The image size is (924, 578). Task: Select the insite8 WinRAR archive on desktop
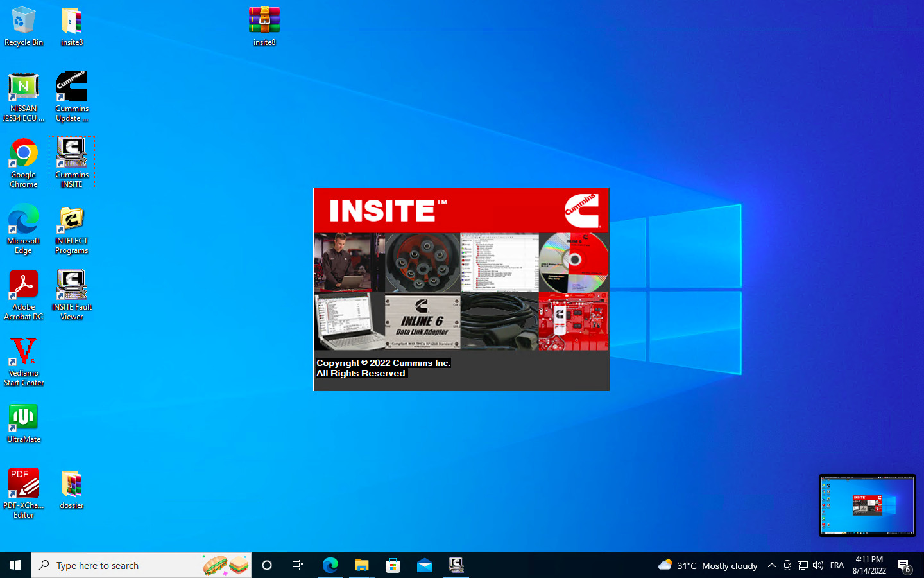coord(264,26)
